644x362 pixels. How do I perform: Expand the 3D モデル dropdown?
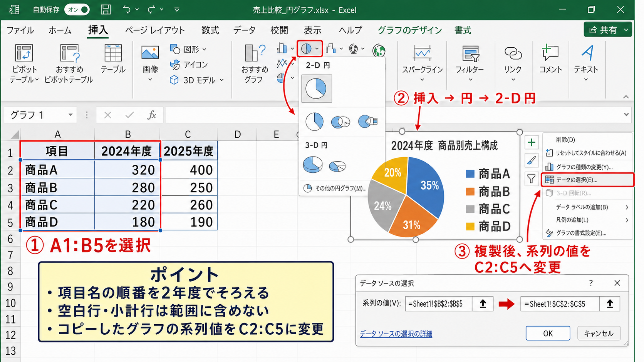(222, 80)
